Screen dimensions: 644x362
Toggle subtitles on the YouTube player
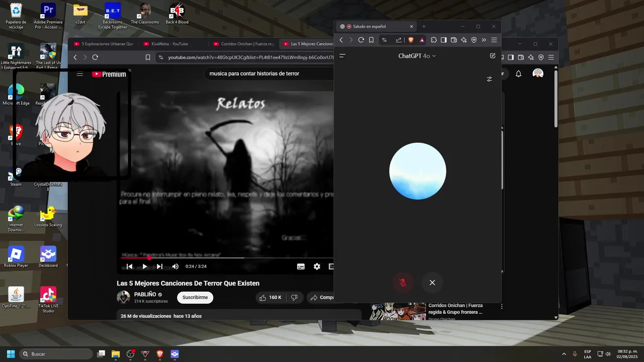[301, 266]
